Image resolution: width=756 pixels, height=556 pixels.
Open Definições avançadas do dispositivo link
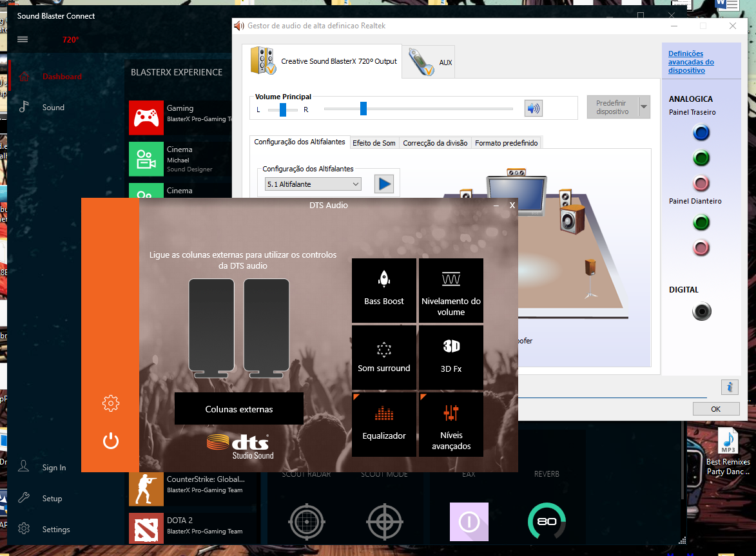(x=691, y=62)
